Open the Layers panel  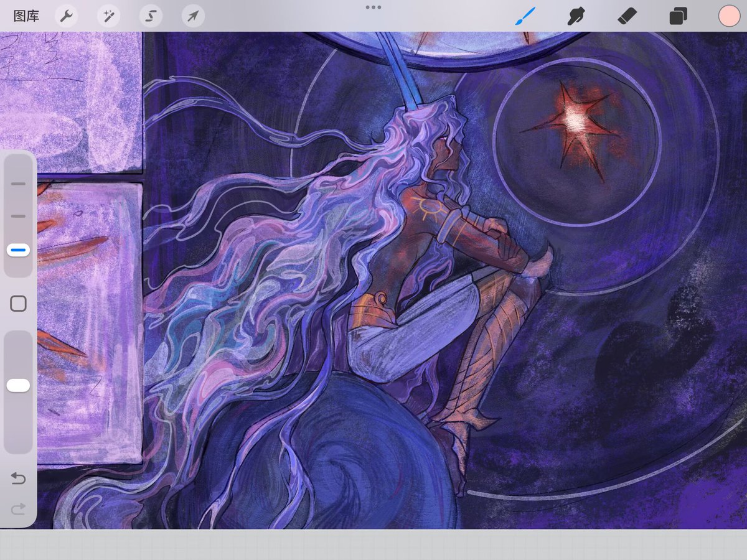point(678,16)
